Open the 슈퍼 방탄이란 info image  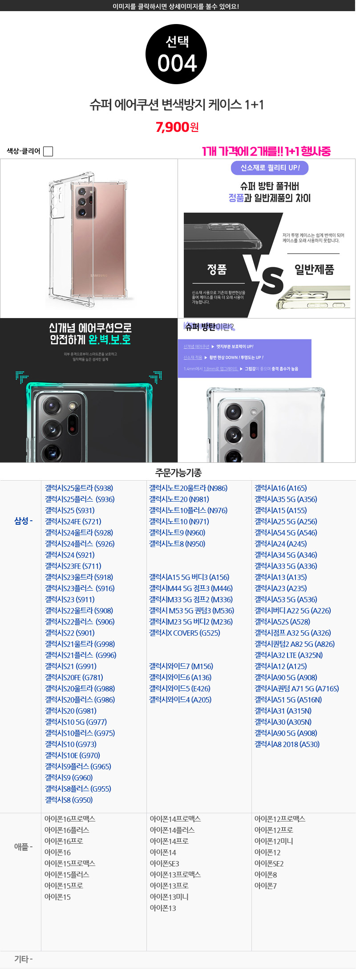pyautogui.click(x=267, y=390)
